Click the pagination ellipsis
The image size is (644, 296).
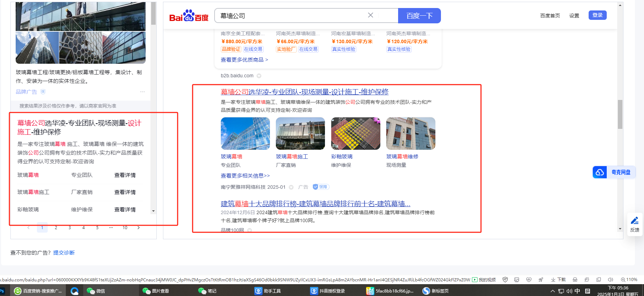pos(111,228)
